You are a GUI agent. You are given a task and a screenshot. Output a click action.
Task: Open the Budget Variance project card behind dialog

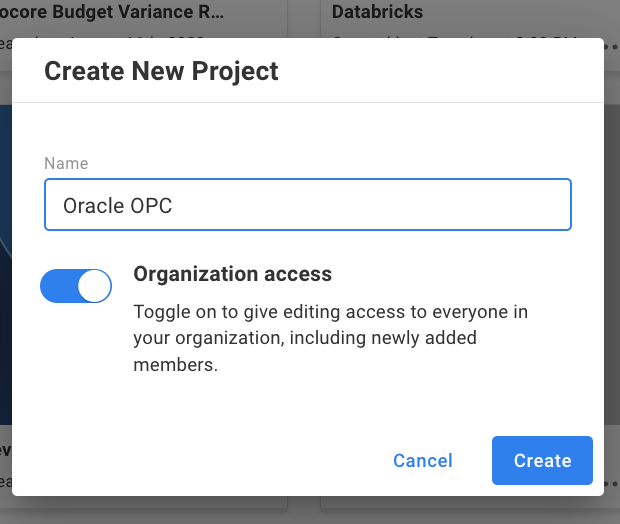pos(112,12)
